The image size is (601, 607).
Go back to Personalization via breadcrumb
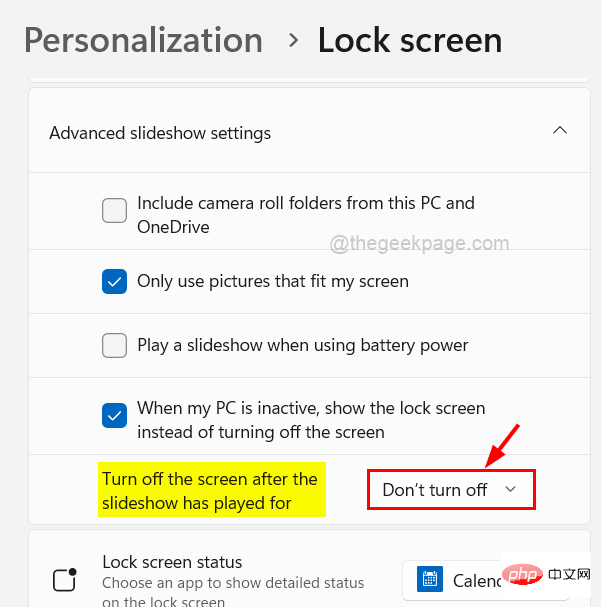[x=143, y=40]
